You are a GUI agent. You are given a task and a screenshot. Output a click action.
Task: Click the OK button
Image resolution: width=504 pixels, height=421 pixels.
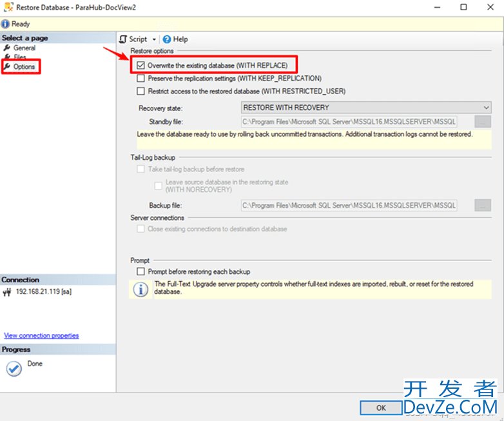click(381, 408)
